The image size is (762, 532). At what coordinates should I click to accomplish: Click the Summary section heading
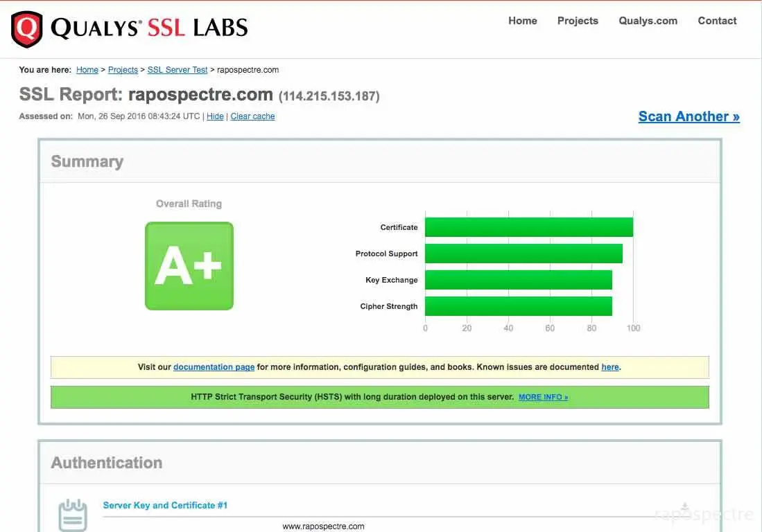pos(87,161)
